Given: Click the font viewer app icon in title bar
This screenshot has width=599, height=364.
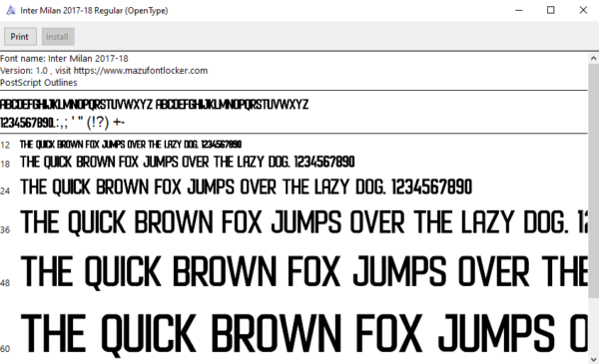Looking at the screenshot, I should pyautogui.click(x=11, y=10).
